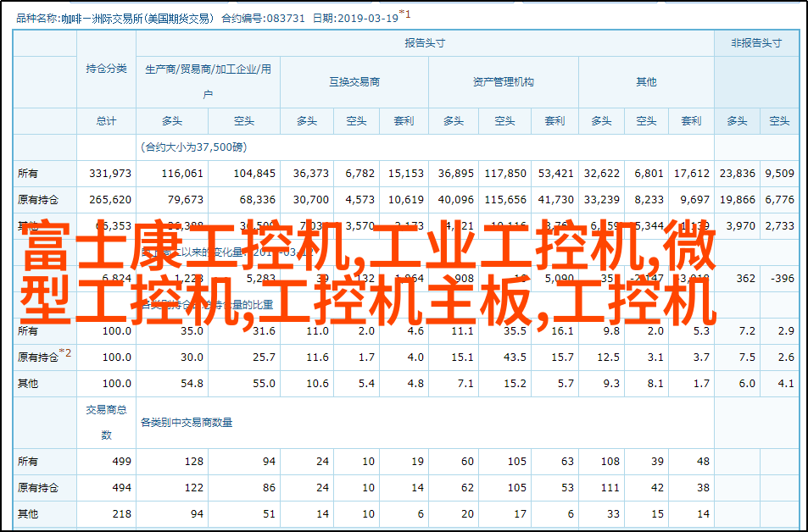808x532 pixels.
Task: Click the trader count 86
Action: (269, 487)
